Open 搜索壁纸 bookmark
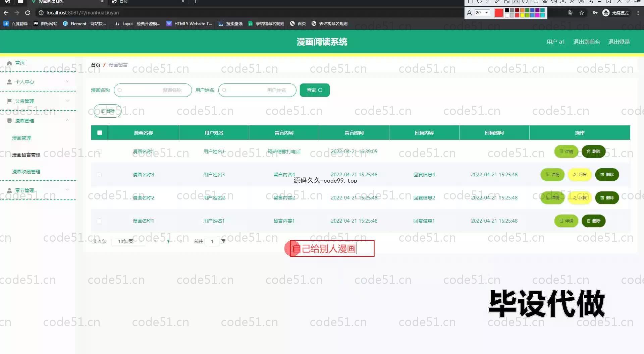 [230, 23]
